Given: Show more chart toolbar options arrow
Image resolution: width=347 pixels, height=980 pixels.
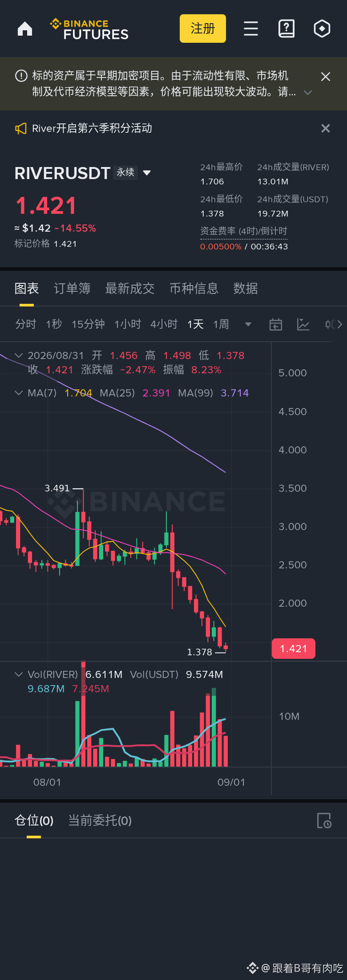Looking at the screenshot, I should pyautogui.click(x=340, y=324).
